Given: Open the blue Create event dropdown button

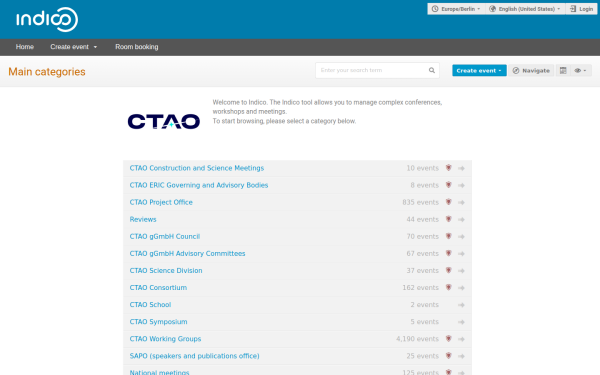Looking at the screenshot, I should (479, 70).
